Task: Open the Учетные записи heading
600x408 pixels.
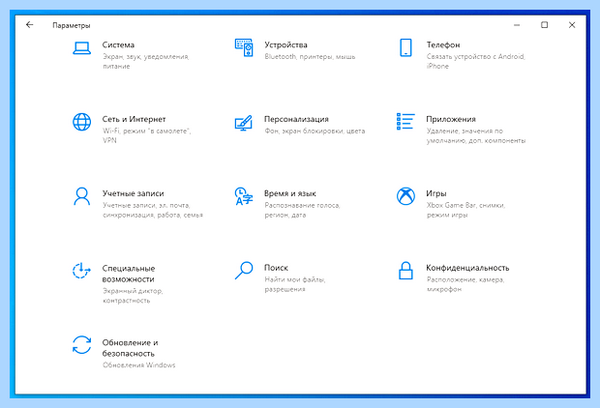Action: 133,193
